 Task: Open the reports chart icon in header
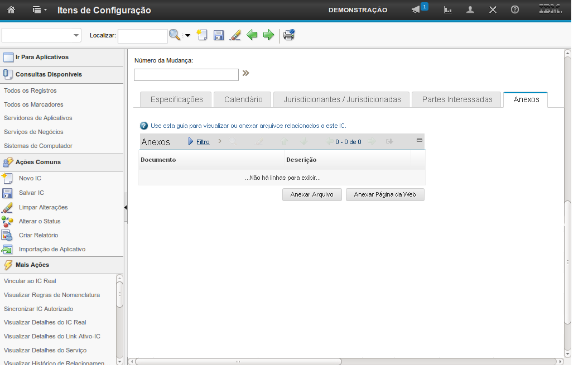click(447, 10)
